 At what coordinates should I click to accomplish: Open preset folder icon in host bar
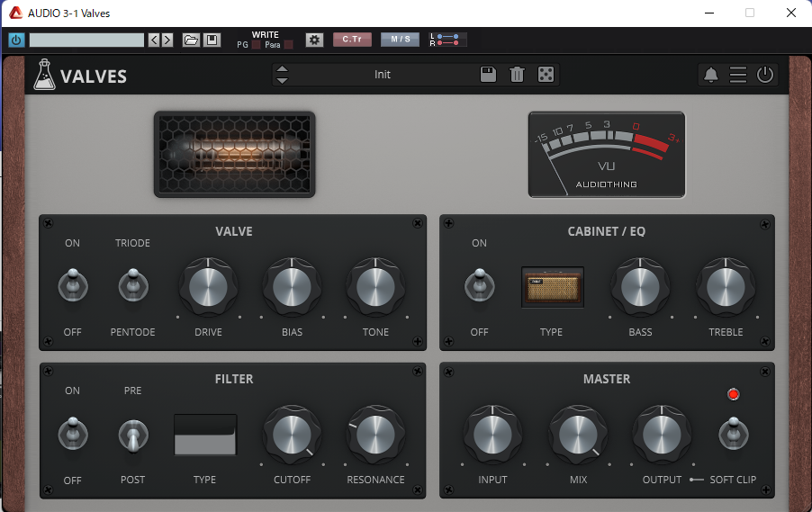[x=191, y=40]
